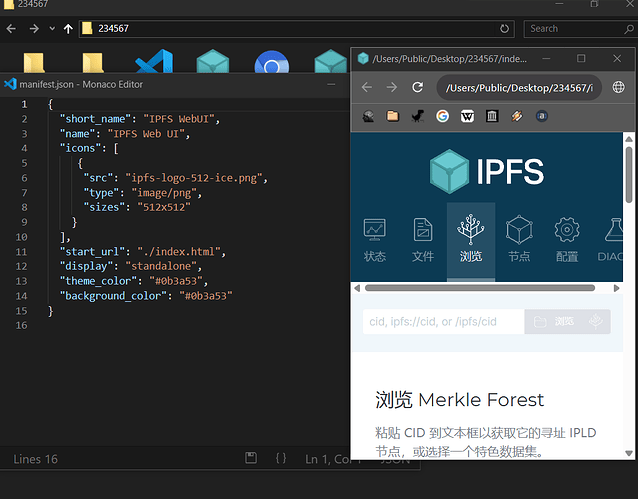
Task: Click background_color "#0b3a53" on line 14
Action: tap(206, 296)
